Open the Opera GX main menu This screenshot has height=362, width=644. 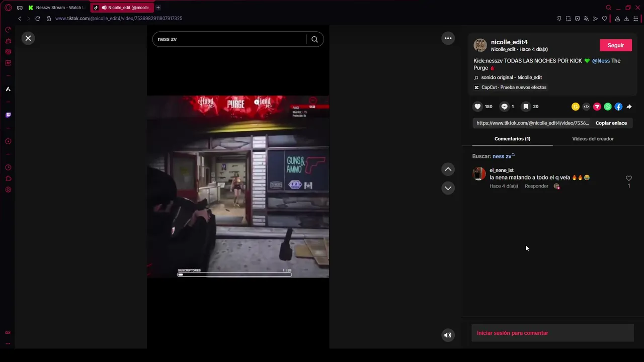click(8, 8)
